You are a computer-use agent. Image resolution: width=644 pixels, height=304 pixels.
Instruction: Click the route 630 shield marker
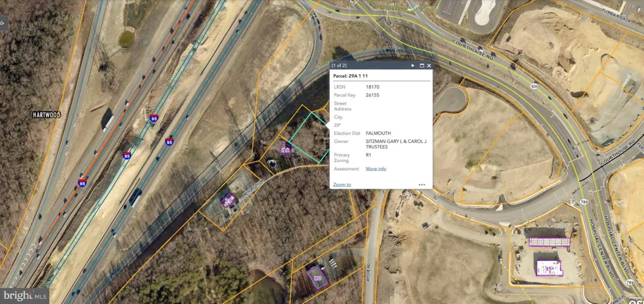tap(535, 86)
